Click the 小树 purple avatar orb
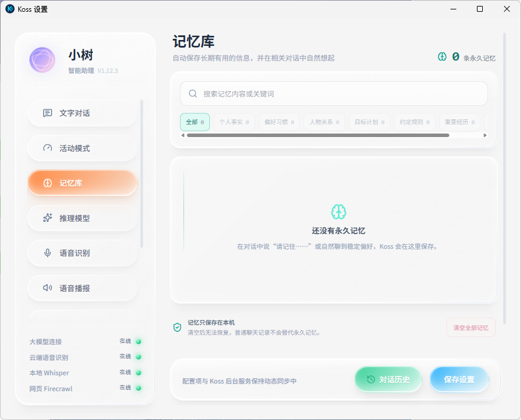521x420 pixels. pos(42,60)
